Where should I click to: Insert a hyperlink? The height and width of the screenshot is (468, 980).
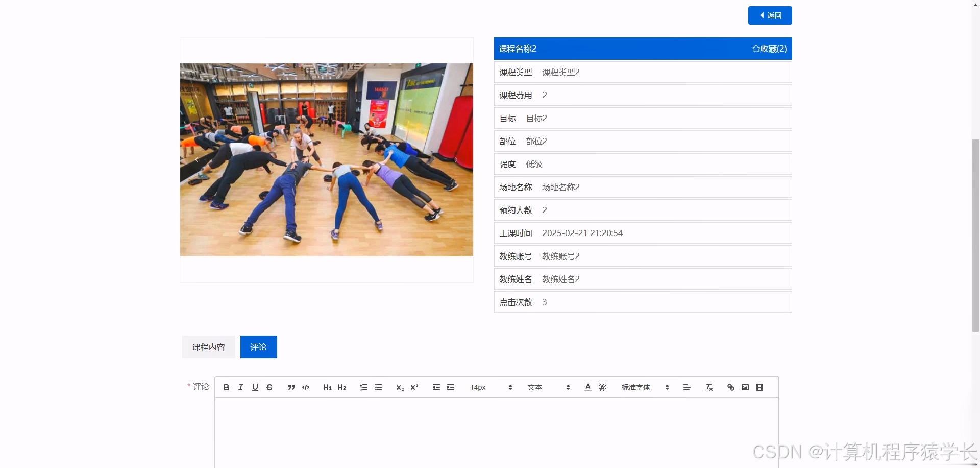(x=730, y=387)
